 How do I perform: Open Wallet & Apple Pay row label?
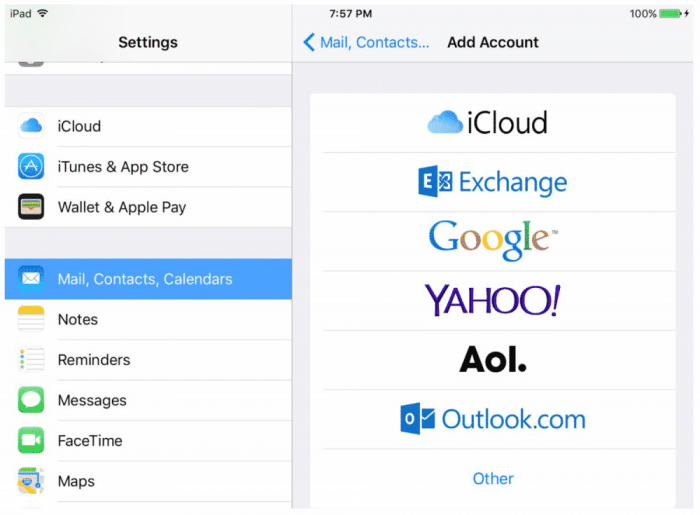tap(122, 208)
